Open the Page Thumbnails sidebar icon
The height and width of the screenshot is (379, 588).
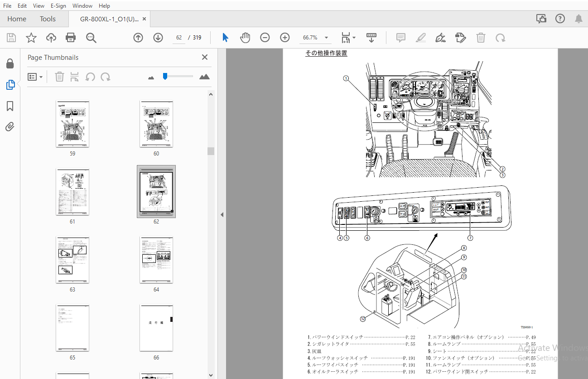coord(10,85)
